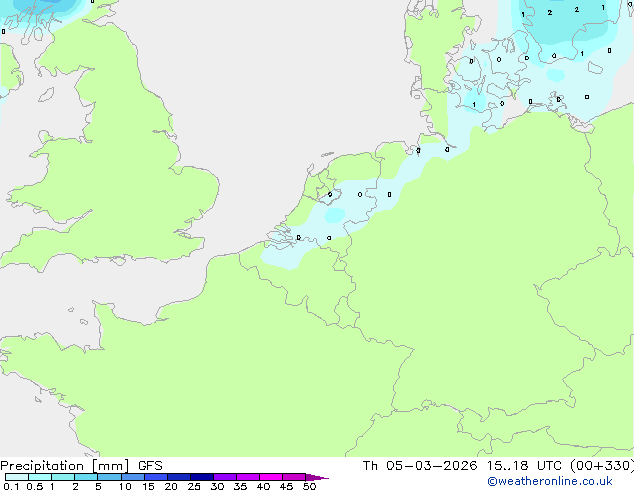634x490 pixels.
Task: Click the 0.5–1 mm legend swatch
Action: point(40,477)
